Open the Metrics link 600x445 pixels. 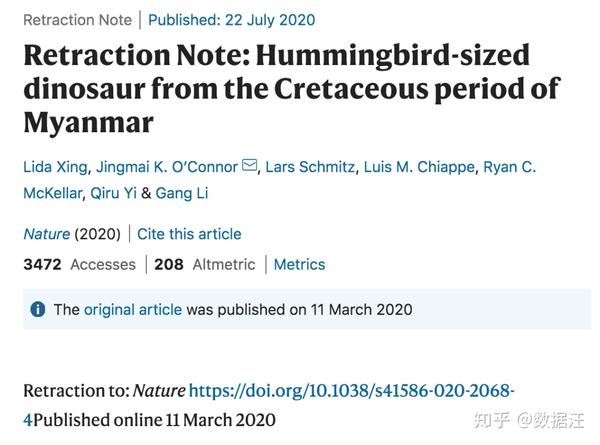pyautogui.click(x=299, y=264)
